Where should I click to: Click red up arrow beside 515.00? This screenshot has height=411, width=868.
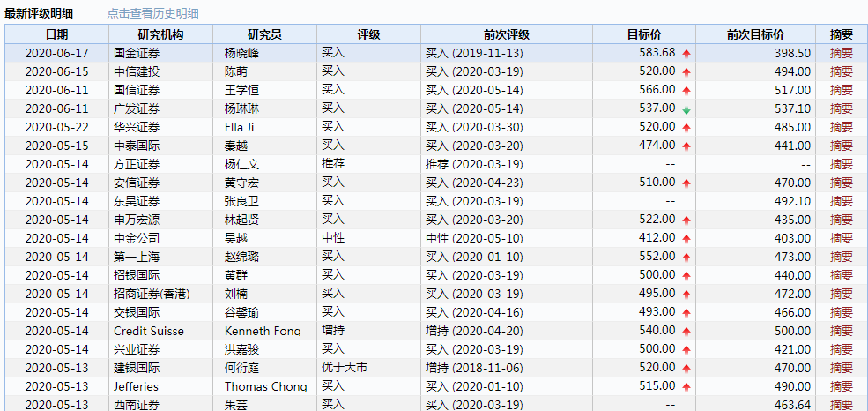click(686, 388)
